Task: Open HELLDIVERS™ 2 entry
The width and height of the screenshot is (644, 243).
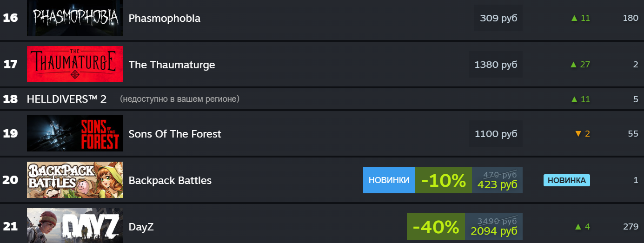Action: tap(66, 99)
